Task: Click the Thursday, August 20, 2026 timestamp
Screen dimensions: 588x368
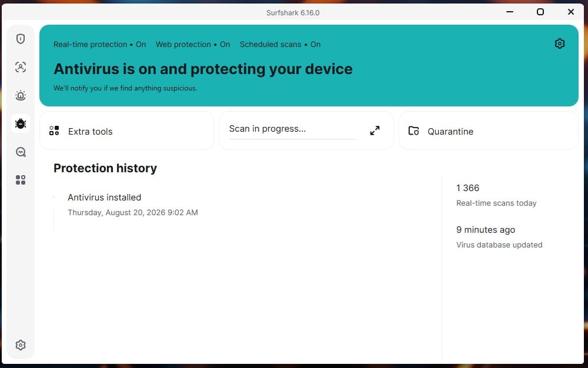Action: coord(133,212)
